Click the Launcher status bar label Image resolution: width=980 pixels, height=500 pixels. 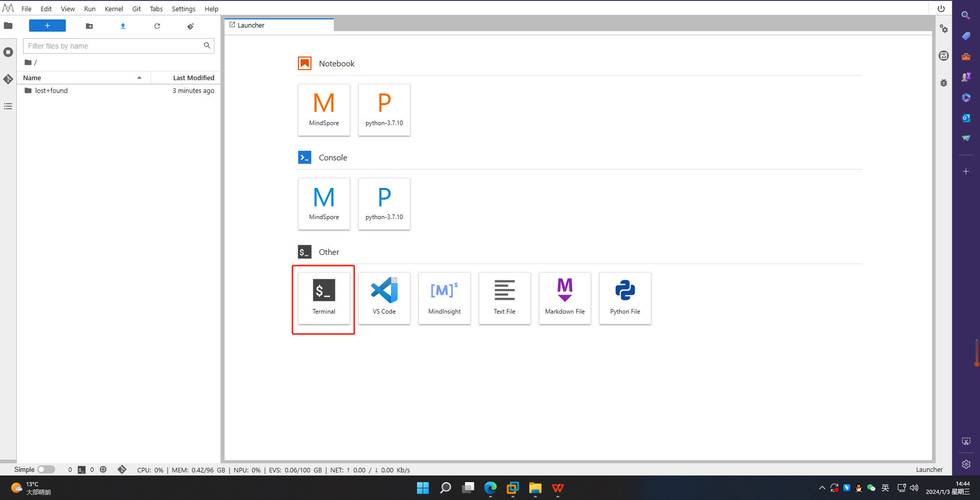(929, 470)
